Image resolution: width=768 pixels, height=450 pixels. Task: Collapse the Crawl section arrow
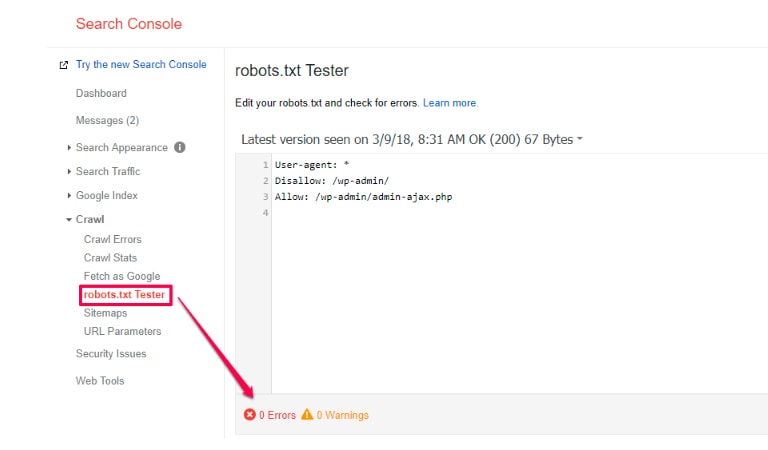69,219
